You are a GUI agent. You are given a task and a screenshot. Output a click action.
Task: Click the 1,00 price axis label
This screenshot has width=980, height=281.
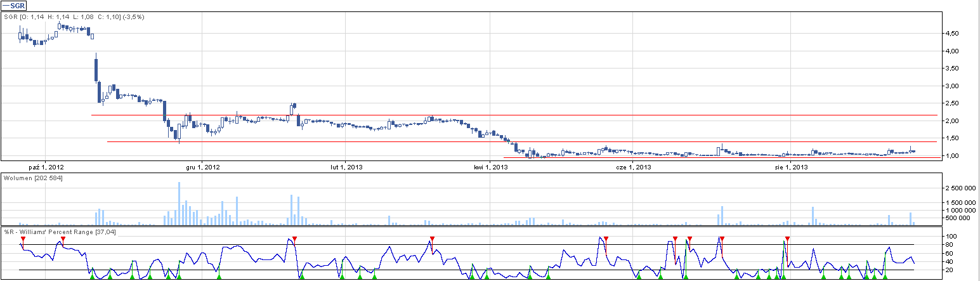952,155
